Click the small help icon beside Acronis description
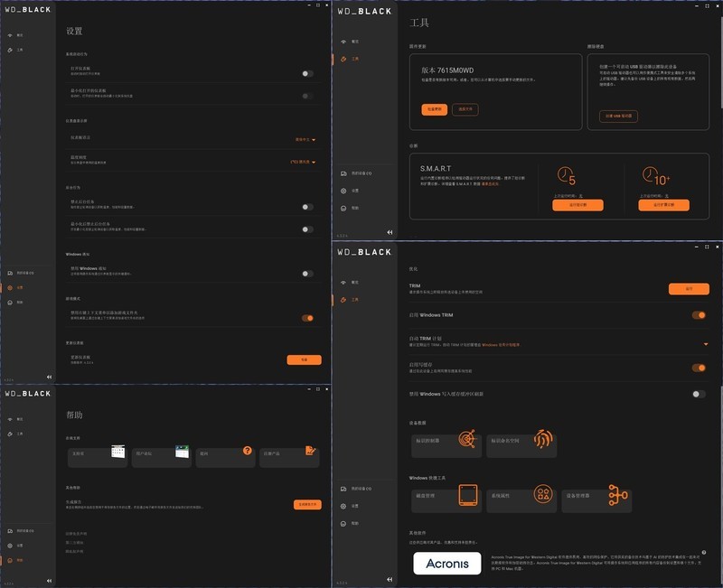 pos(704,553)
